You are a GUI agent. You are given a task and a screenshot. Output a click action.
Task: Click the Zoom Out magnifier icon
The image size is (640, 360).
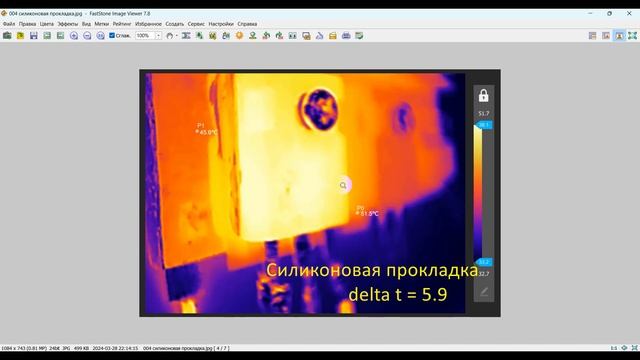tap(87, 36)
